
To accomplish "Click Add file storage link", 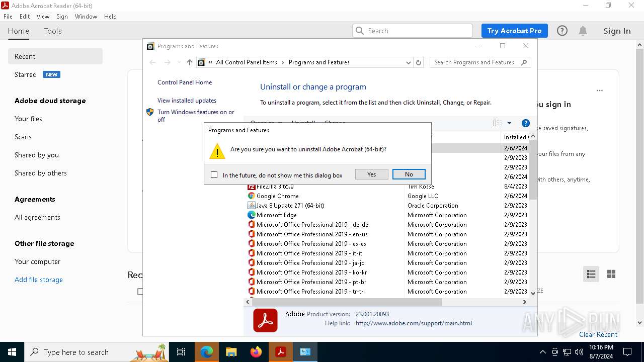I will 39,280.
